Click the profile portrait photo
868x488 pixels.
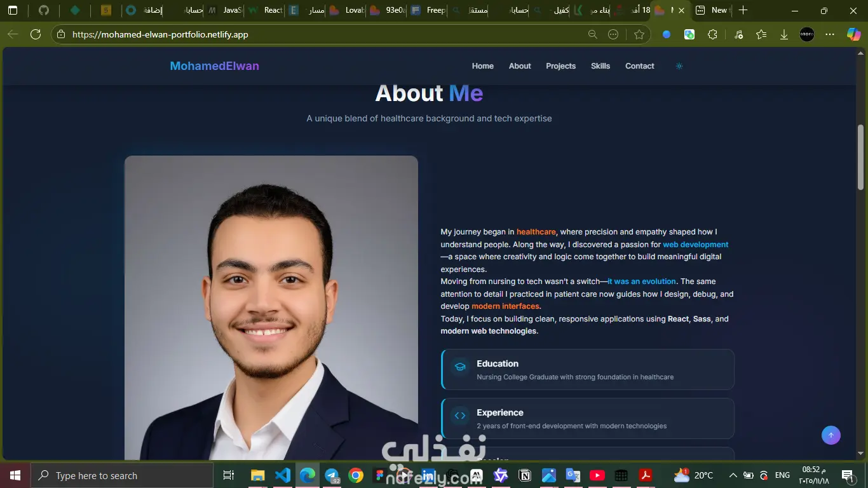(x=271, y=308)
